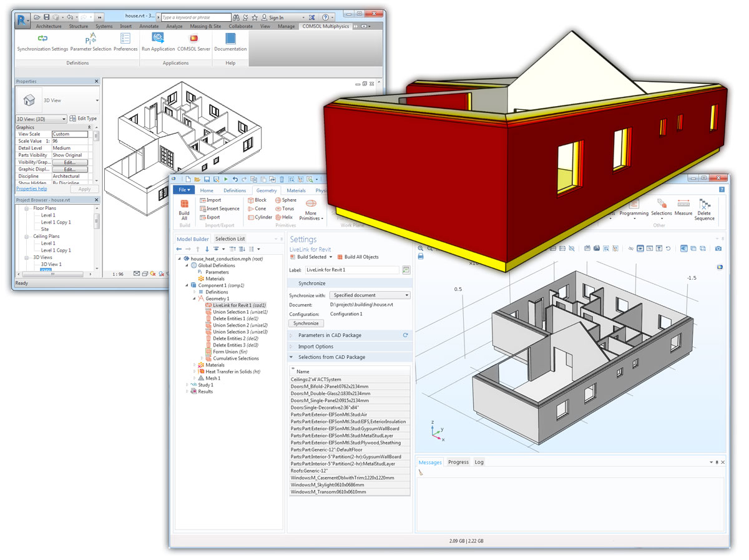Image resolution: width=749 pixels, height=560 pixels.
Task: Expand the Import Options section
Action: click(x=315, y=346)
